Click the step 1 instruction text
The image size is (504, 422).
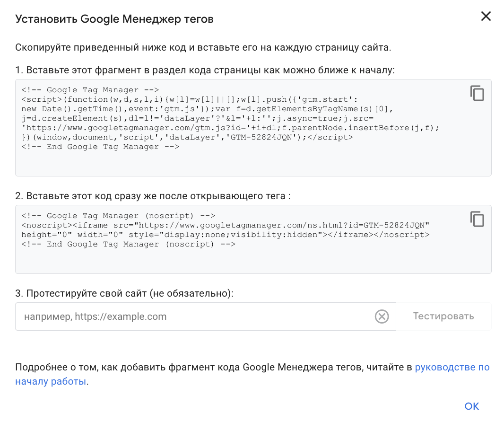pos(205,70)
